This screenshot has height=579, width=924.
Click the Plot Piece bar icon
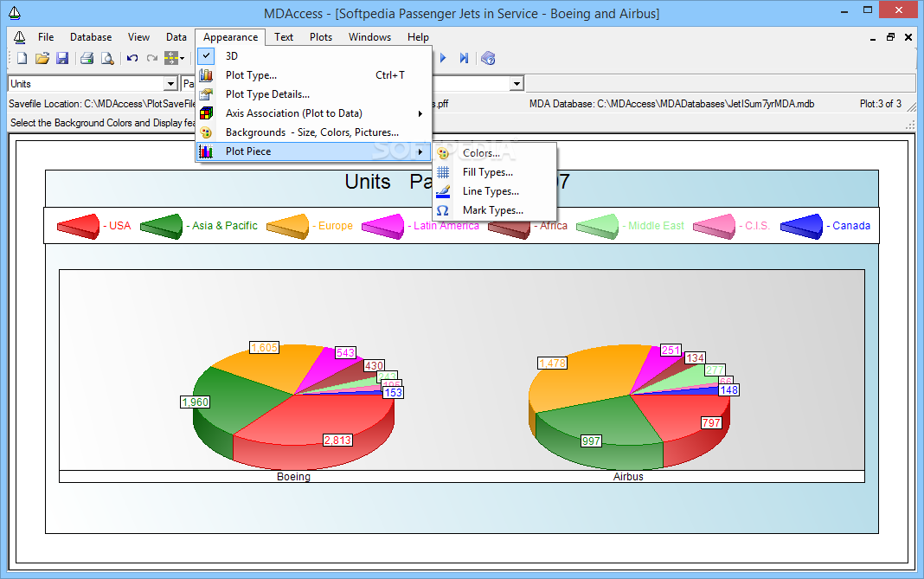206,151
